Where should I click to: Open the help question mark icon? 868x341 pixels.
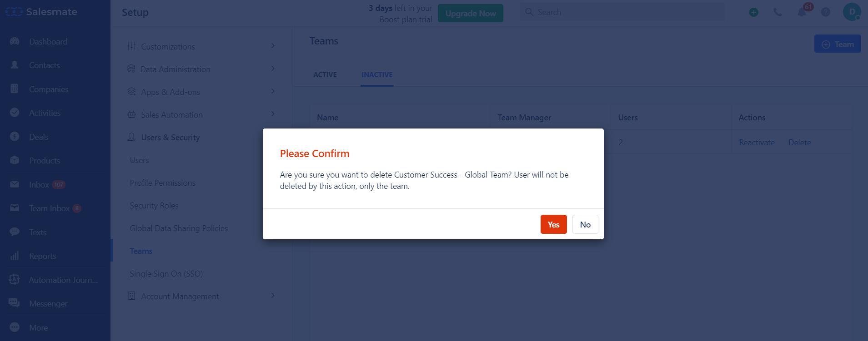point(826,12)
